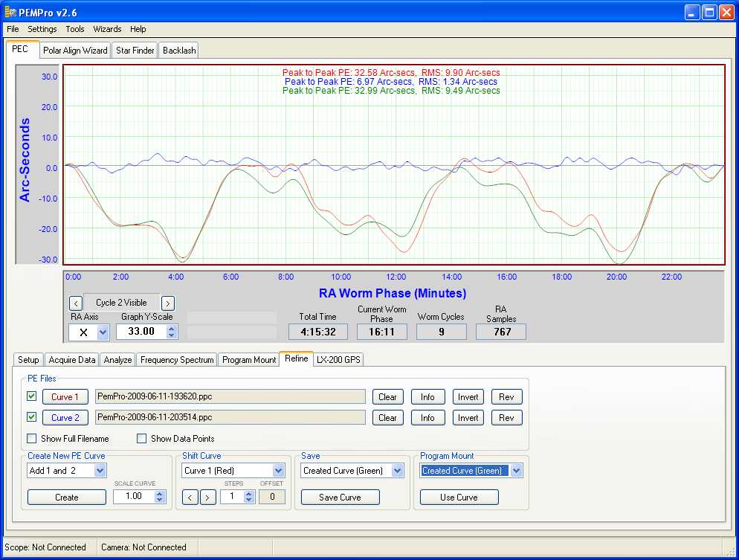Click the Graph Y-Scale value field
Image resolution: width=739 pixels, height=560 pixels.
tap(141, 332)
